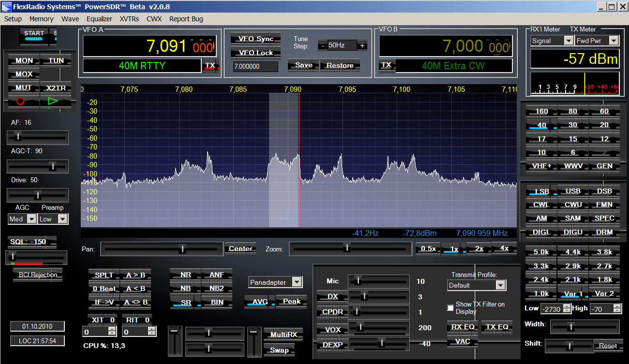The image size is (629, 364).
Task: Toggle the MUT mute button
Action: coord(24,88)
